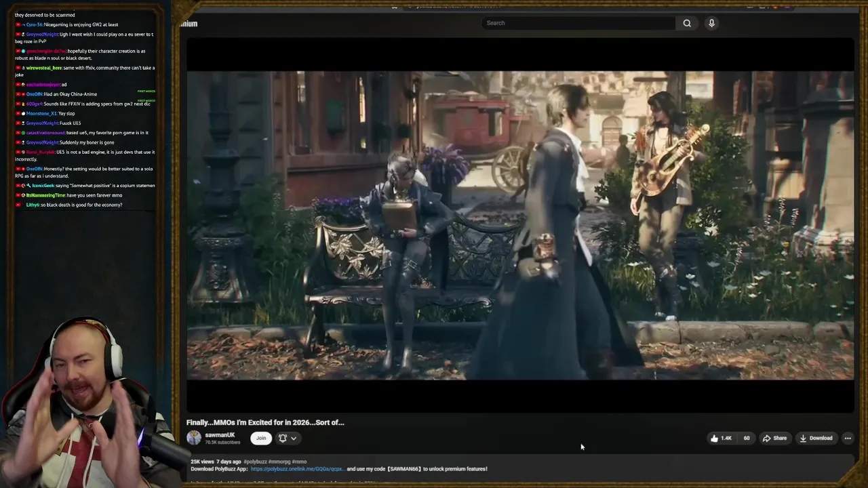This screenshot has height=488, width=868.
Task: Click chat message from 600gx4
Action: [x=83, y=104]
